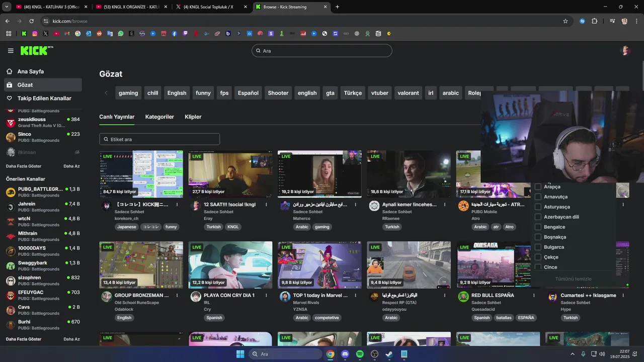Image resolution: width=644 pixels, height=362 pixels.
Task: Open the Gmail bookmark icon
Action: click(x=67, y=34)
